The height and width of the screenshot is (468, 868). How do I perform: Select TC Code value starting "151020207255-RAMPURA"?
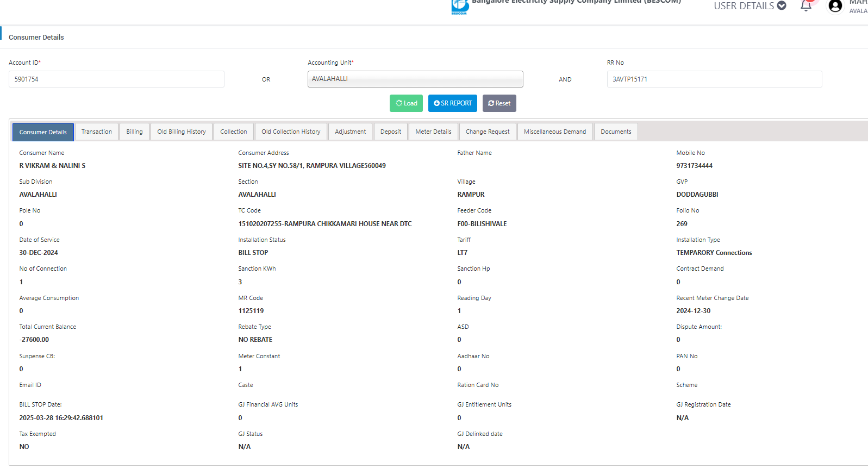pos(325,224)
